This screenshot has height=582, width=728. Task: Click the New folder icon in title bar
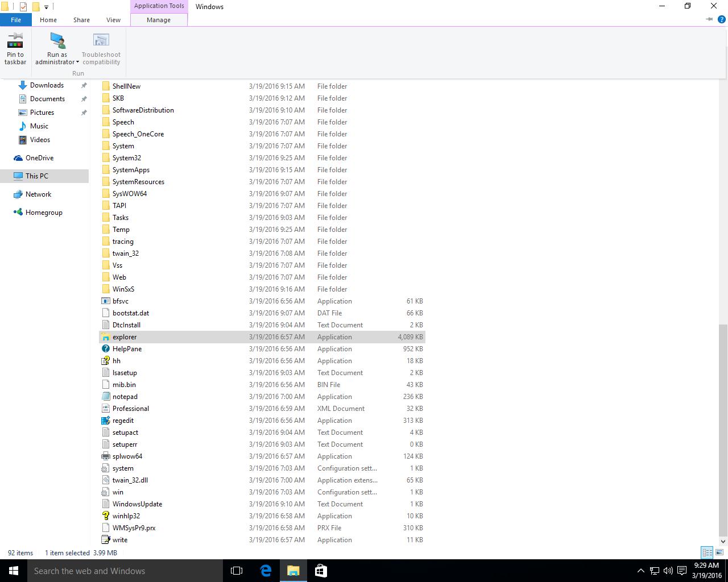click(35, 7)
